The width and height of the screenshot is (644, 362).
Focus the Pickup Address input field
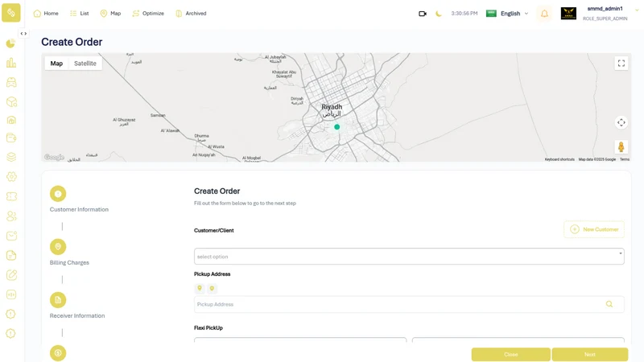(409, 304)
